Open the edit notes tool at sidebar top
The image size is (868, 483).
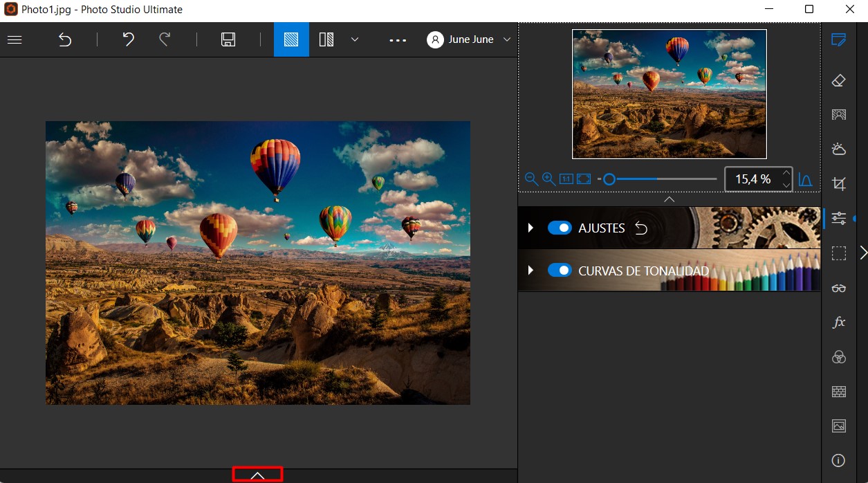coord(839,39)
